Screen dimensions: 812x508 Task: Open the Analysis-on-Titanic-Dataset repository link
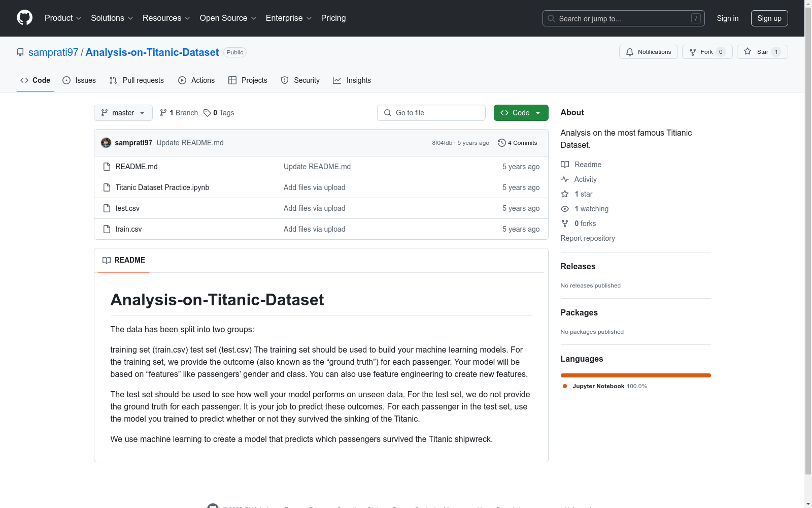(x=152, y=52)
